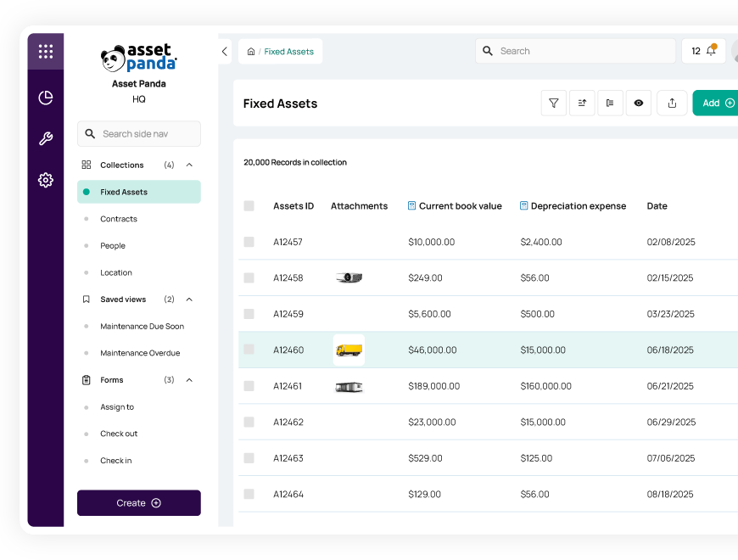The height and width of the screenshot is (560, 738).
Task: Check the box for asset A12459
Action: point(249,314)
